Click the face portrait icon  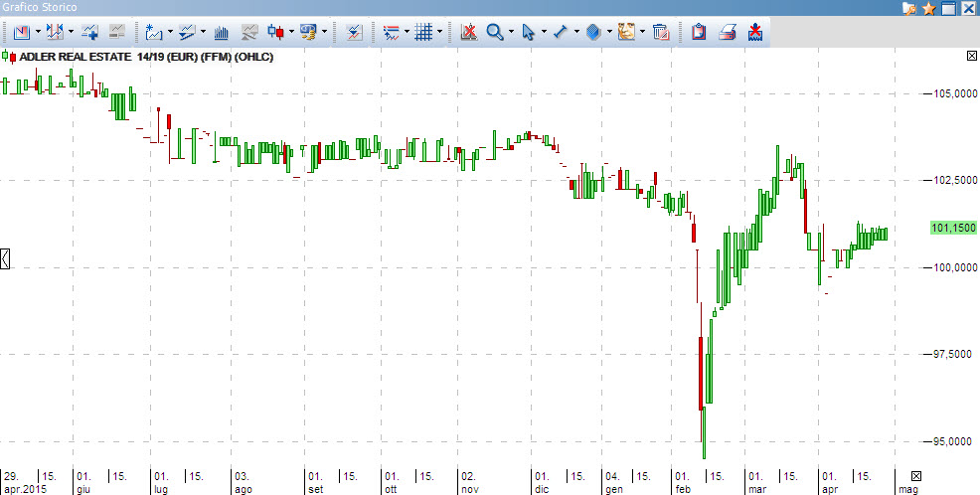coord(626,32)
